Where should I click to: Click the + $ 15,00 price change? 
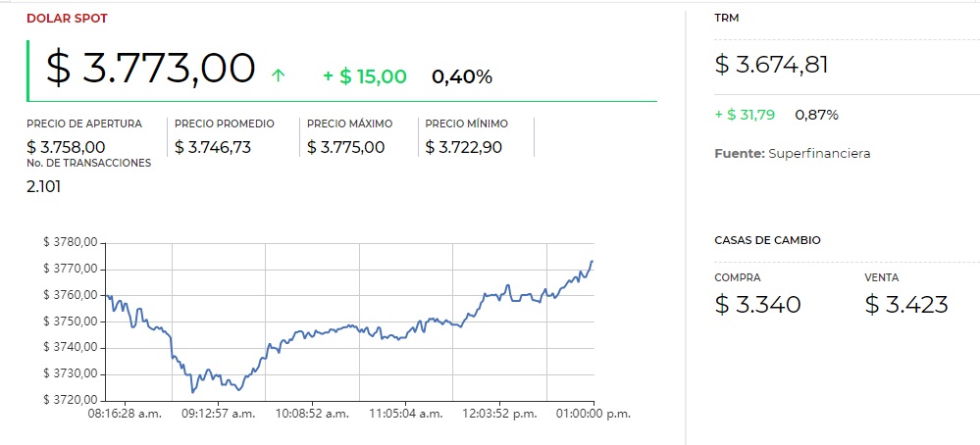pos(365,76)
